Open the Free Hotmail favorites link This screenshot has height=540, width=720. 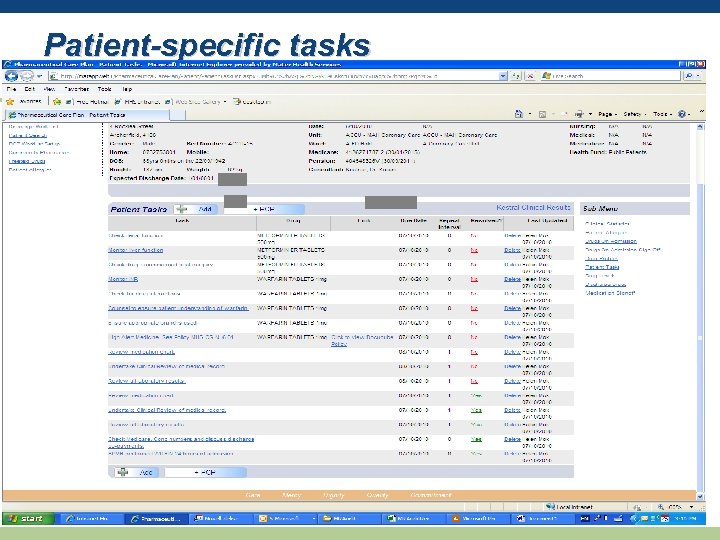(87, 102)
